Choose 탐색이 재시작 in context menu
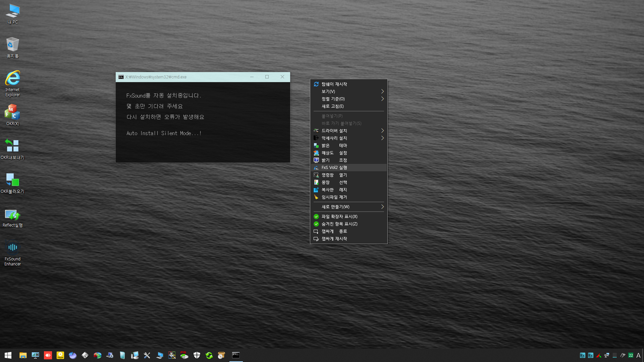 [x=349, y=84]
